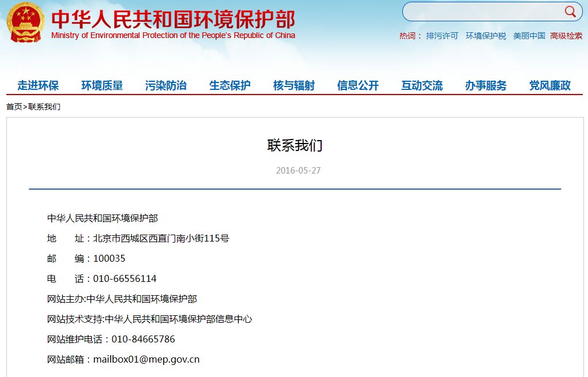
Task: Click the red search magnifier icon
Action: click(x=570, y=12)
